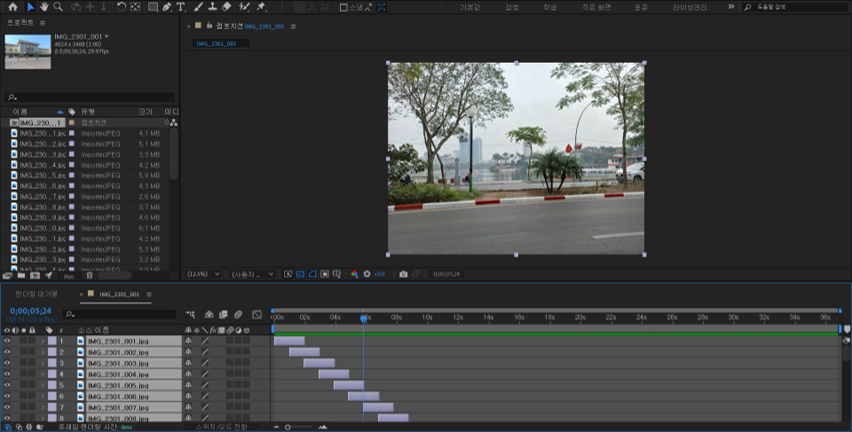Hide layer IMG_2301_001.jpg with eye icon
The width and height of the screenshot is (852, 432).
tap(7, 341)
